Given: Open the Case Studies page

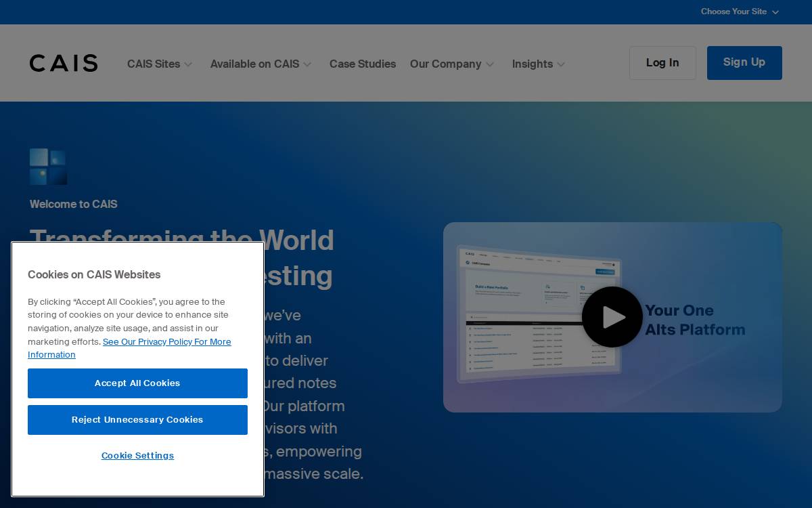Looking at the screenshot, I should (363, 64).
